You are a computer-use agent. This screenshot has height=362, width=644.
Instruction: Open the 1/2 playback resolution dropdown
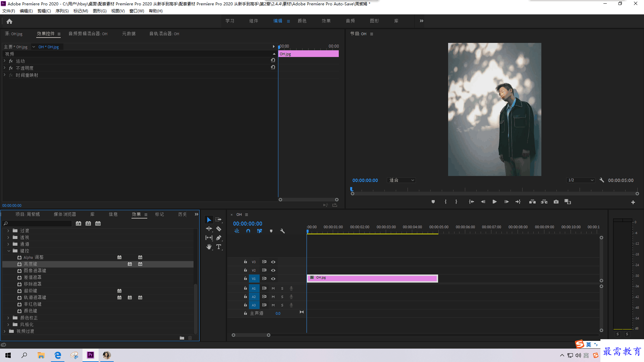click(581, 180)
